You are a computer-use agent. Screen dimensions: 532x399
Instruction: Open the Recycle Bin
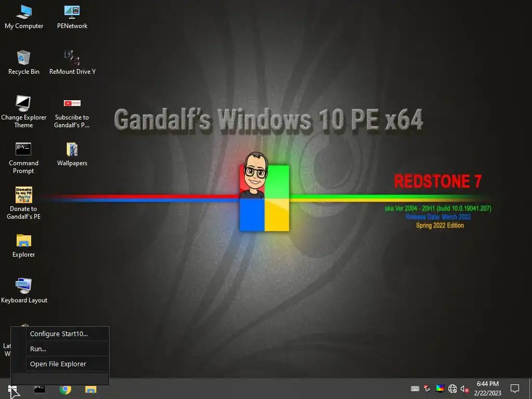24,63
